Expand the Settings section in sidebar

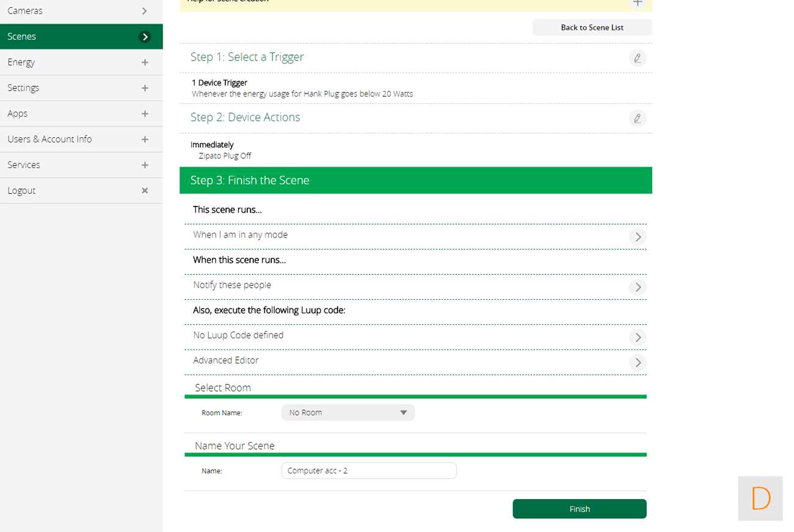pos(145,88)
